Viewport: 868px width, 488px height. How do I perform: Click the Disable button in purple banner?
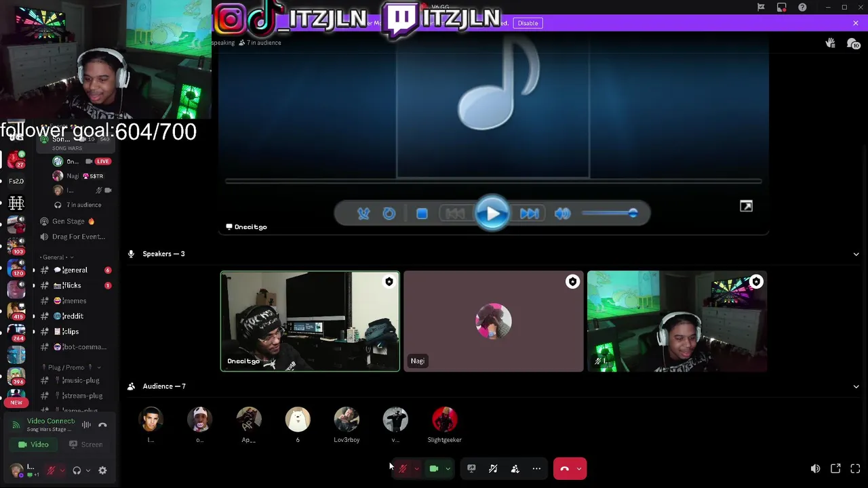tap(528, 23)
